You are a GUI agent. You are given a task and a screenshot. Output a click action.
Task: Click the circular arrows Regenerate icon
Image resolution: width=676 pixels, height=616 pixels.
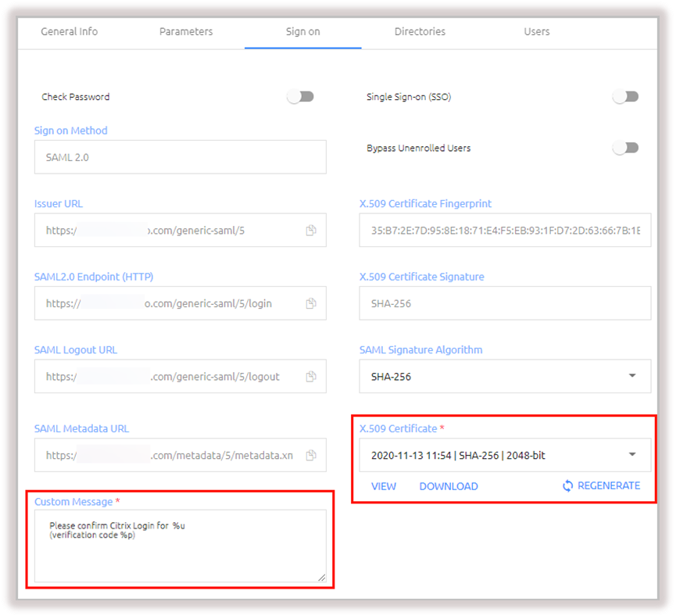pyautogui.click(x=567, y=485)
